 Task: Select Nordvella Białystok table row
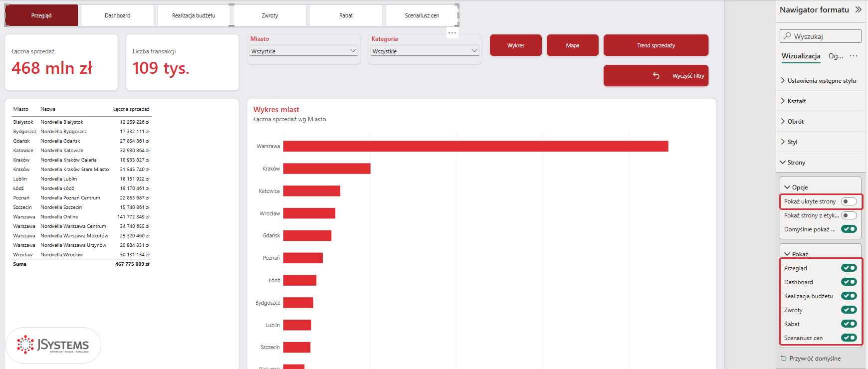(x=81, y=122)
